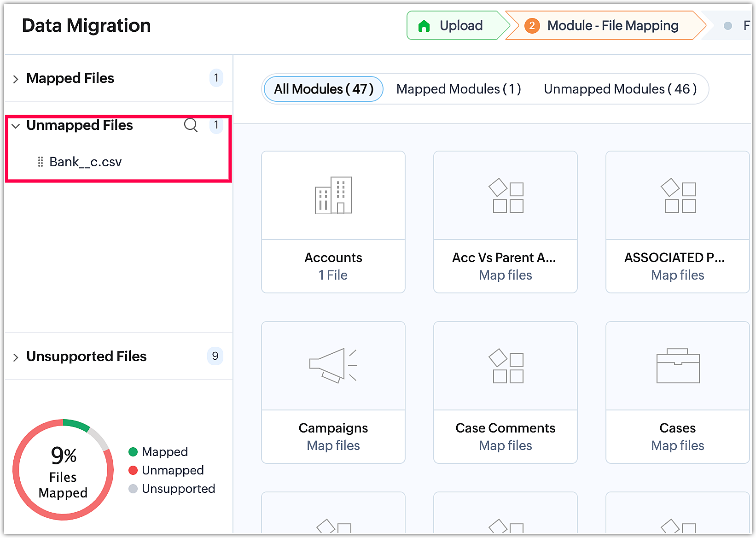Click the green home icon in Upload step
The image size is (756, 538).
click(424, 26)
